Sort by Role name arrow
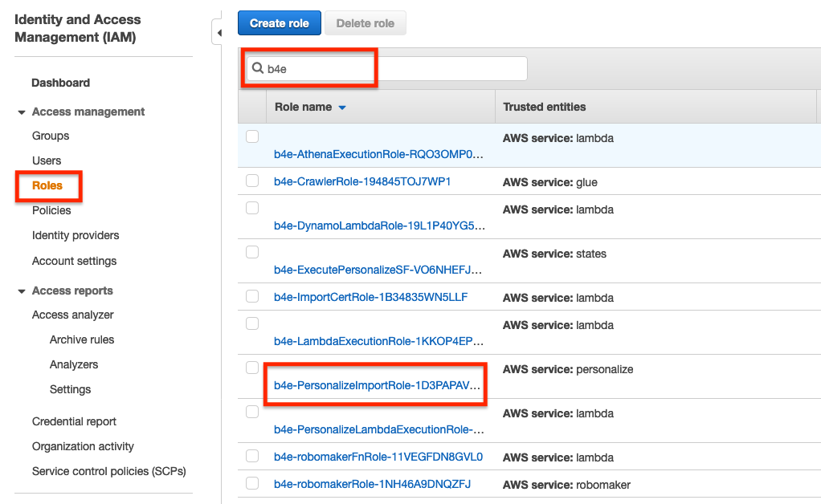821x504 pixels. coord(342,108)
